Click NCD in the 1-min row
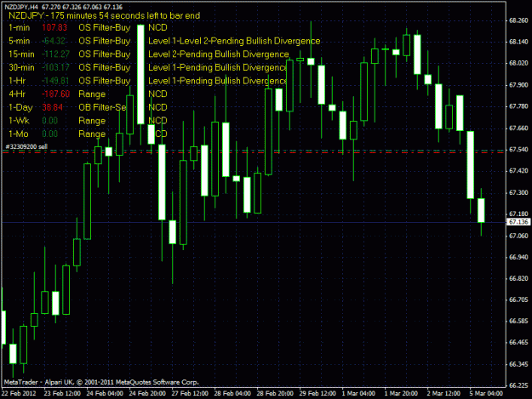The image size is (532, 399). 157,28
